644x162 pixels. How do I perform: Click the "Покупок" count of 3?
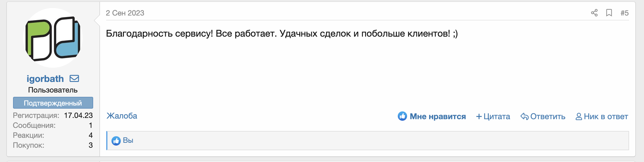click(91, 145)
